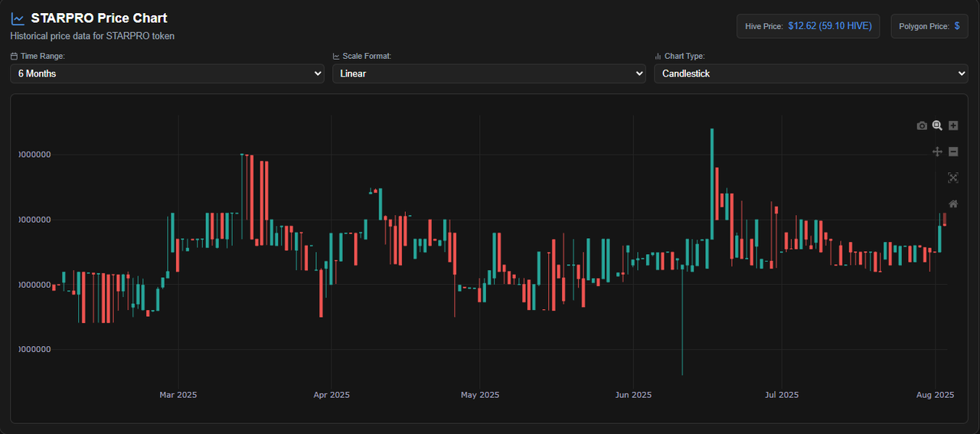Select the Jul 2025 axis label
Screen dimensions: 980x434
(782, 395)
